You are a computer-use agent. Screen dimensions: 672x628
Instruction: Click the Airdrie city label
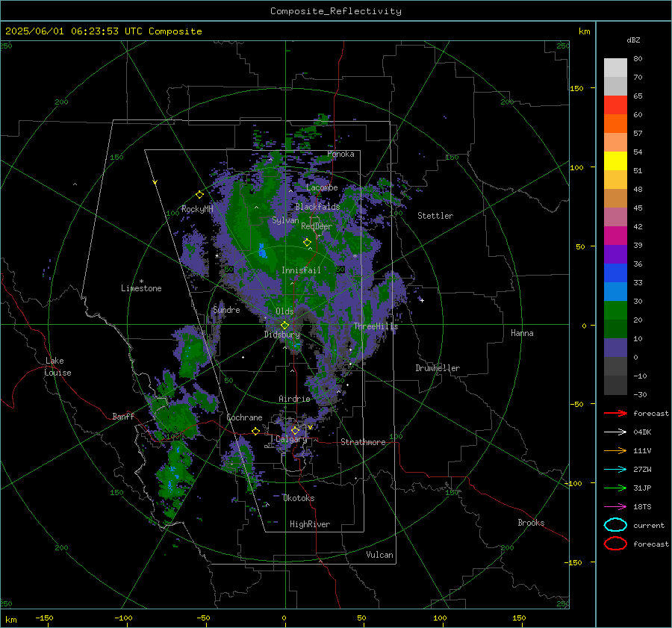294,399
